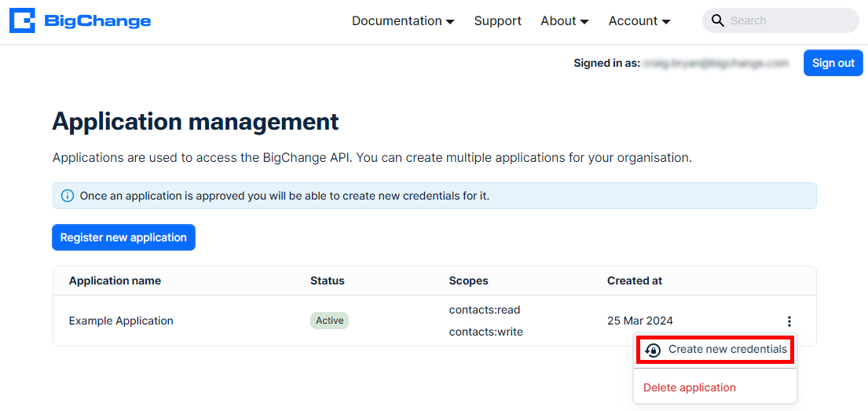The height and width of the screenshot is (411, 868).
Task: Click the Status column header
Action: pyautogui.click(x=328, y=281)
